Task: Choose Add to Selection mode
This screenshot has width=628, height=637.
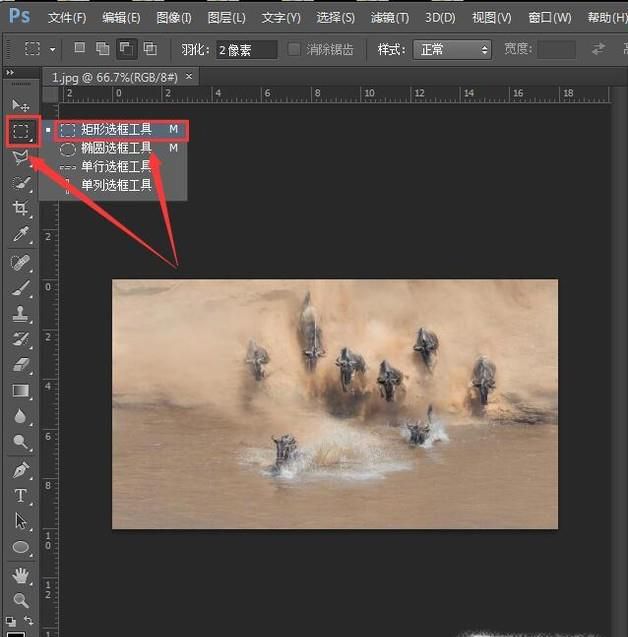Action: point(102,49)
